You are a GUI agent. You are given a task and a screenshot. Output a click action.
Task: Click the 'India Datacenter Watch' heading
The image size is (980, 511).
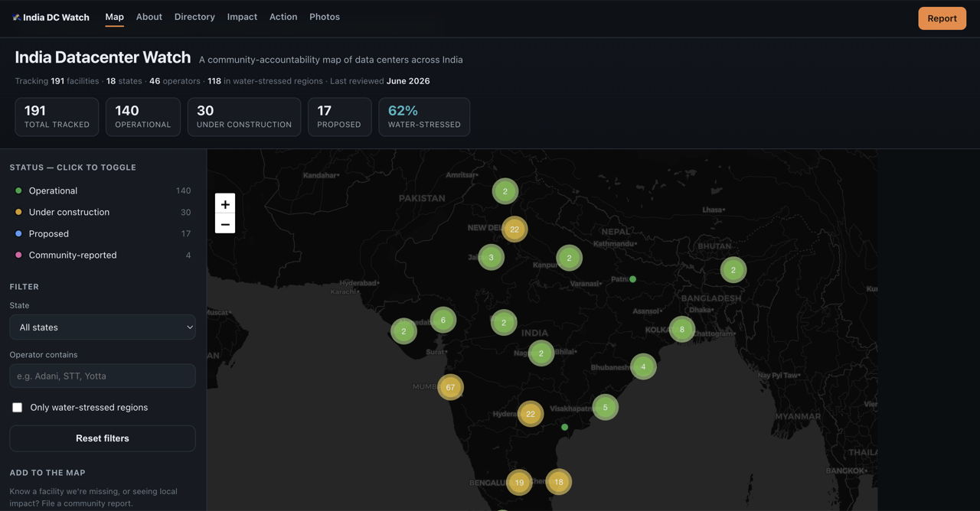[x=103, y=57]
